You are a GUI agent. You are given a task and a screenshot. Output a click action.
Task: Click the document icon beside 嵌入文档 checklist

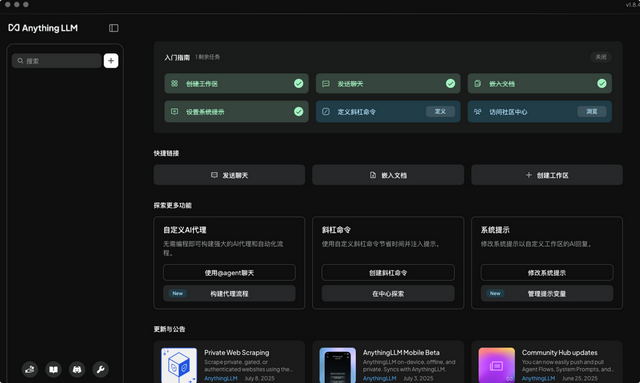pos(478,83)
